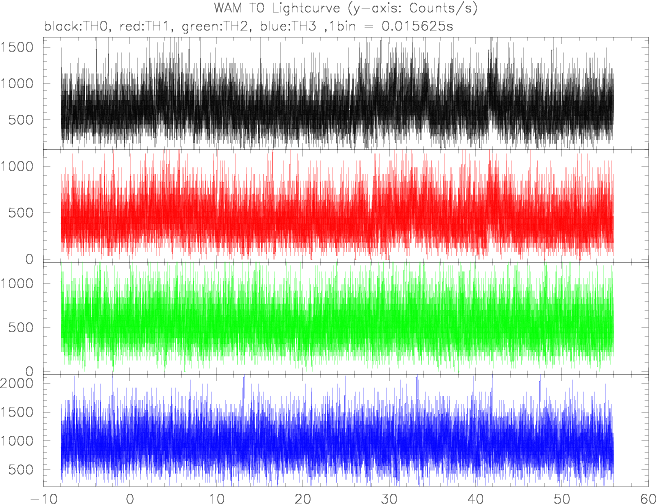Select the 1500 tick on the blue TH3 panel
Screen dimensions: 657x504
17,412
